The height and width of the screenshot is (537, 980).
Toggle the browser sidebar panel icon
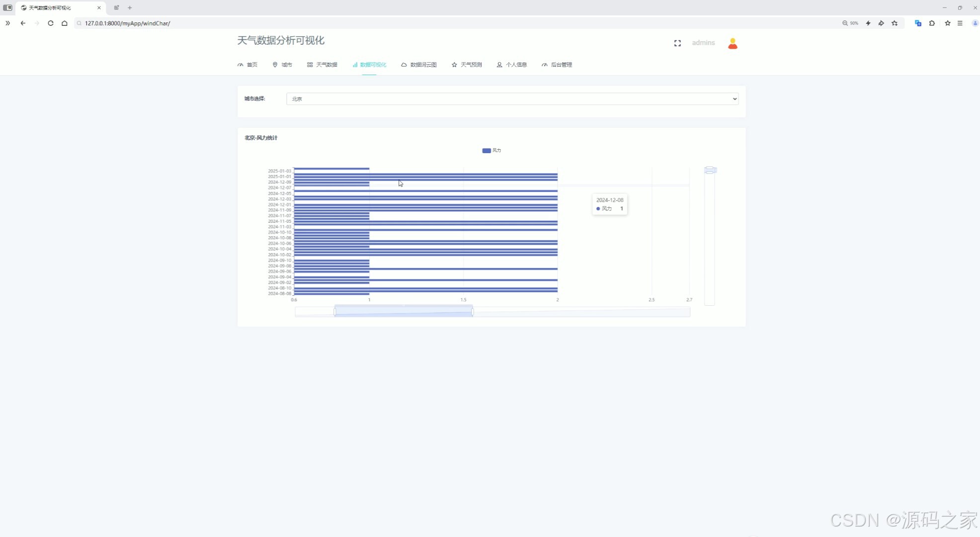7,7
